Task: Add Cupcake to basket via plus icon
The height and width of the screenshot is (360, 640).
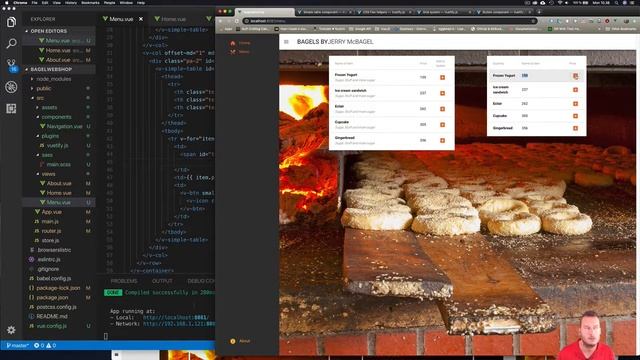Action: [x=442, y=124]
